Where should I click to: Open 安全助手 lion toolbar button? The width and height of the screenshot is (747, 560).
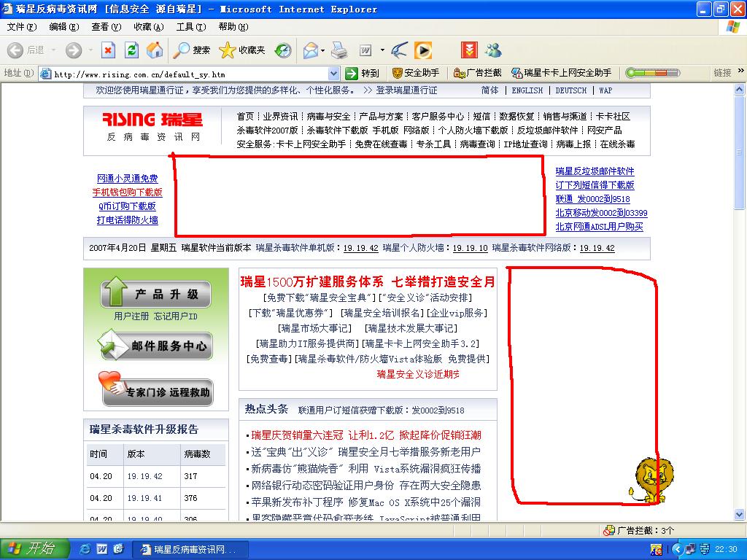click(415, 73)
